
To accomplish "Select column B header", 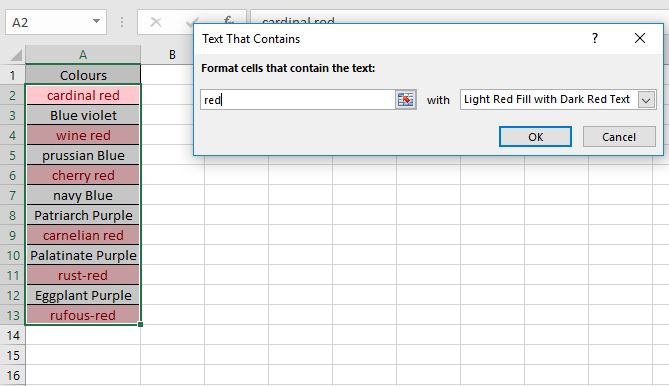I will (172, 55).
